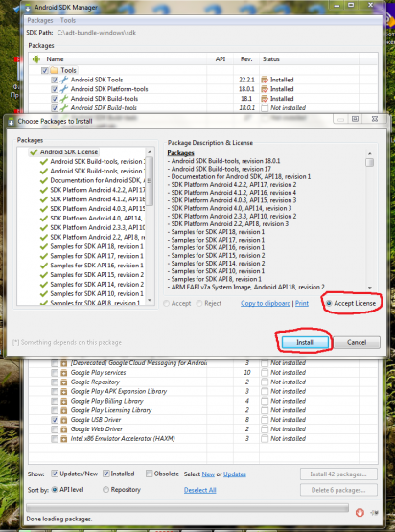Select the Repository sort radio button
This screenshot has height=532, width=395.
[105, 489]
